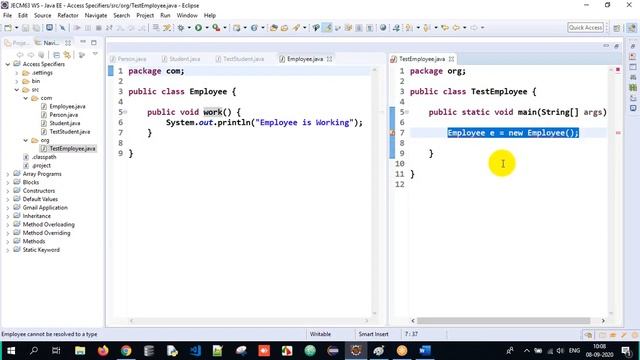The height and width of the screenshot is (360, 640).
Task: Expand the Static Keyword project
Action: 8,250
